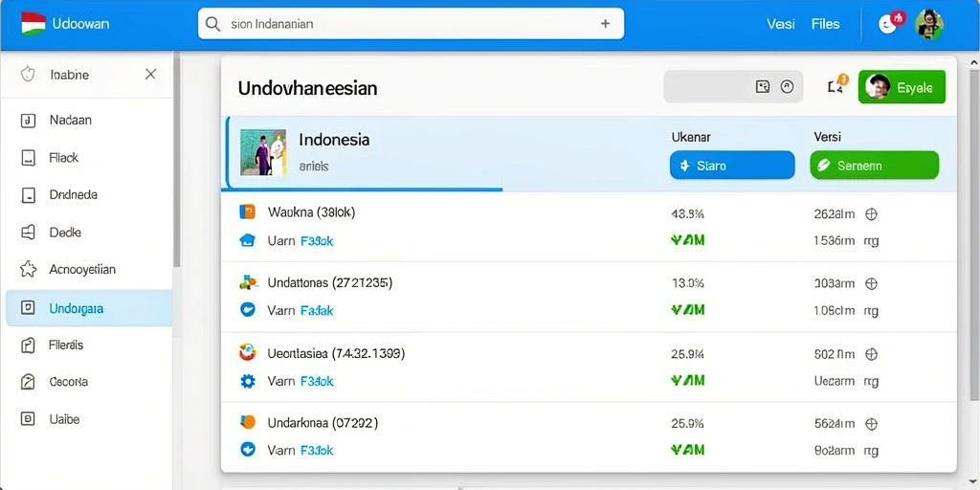Click the blue gear icon under Ueortlasiea

point(248,381)
